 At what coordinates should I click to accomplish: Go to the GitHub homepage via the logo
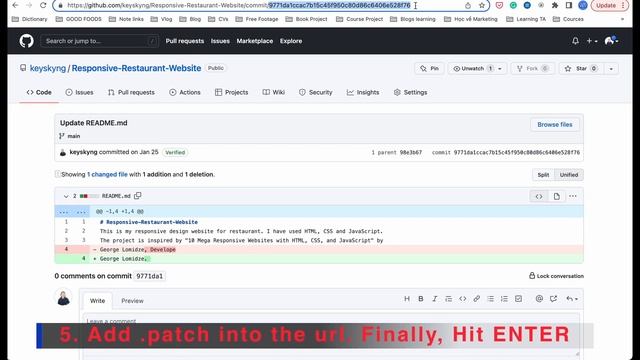tap(27, 41)
